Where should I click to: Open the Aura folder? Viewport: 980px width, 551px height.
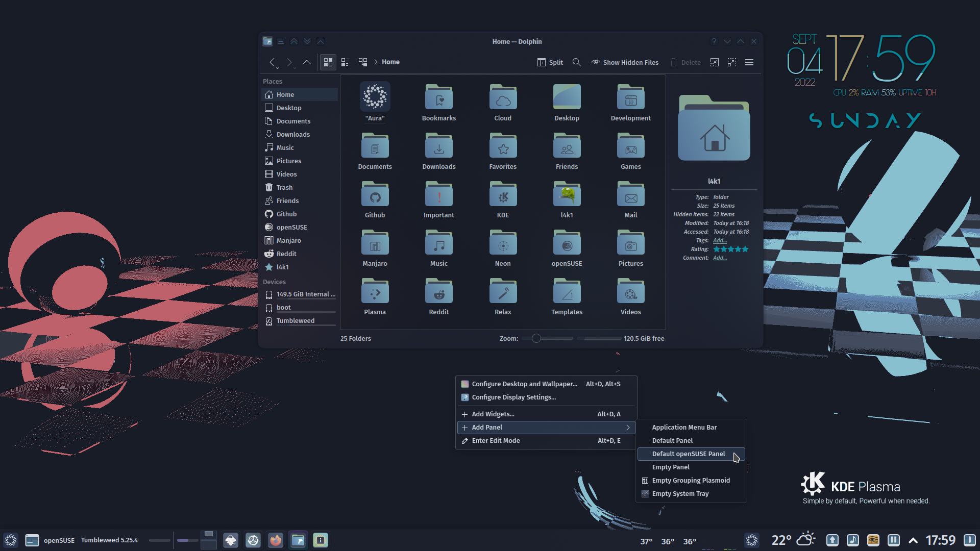point(375,102)
